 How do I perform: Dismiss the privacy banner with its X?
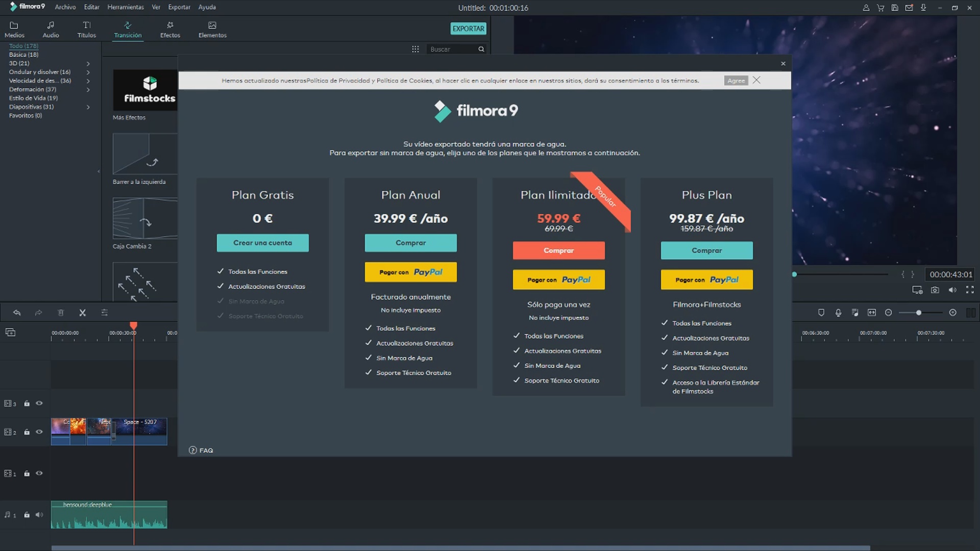click(756, 80)
